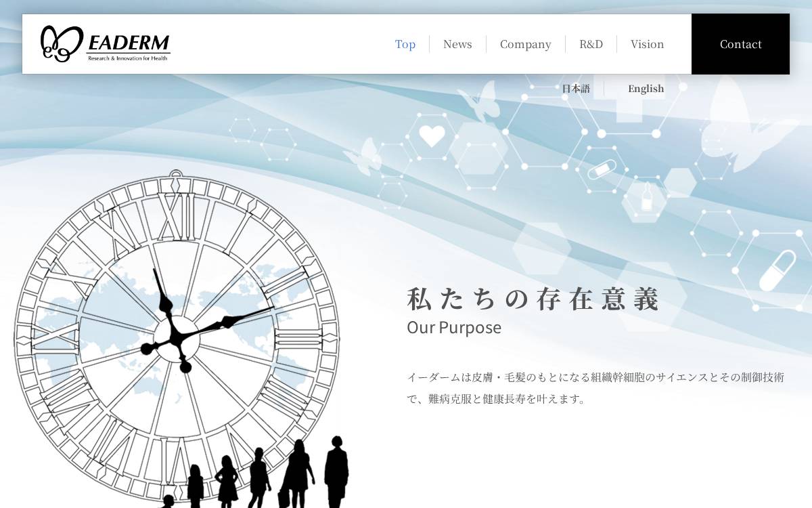The height and width of the screenshot is (508, 812).
Task: Switch language to English
Action: click(x=646, y=89)
